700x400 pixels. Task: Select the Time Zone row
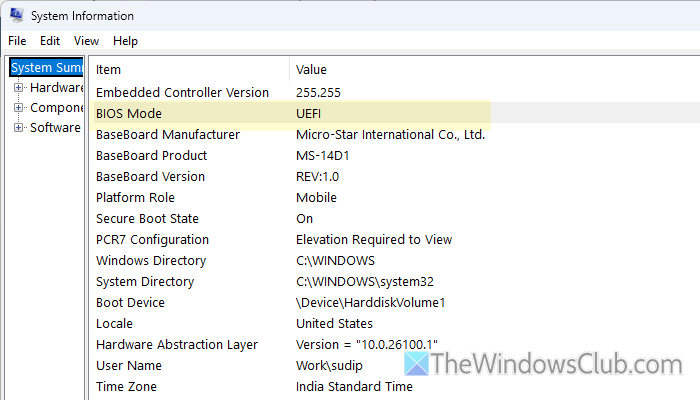click(x=395, y=386)
